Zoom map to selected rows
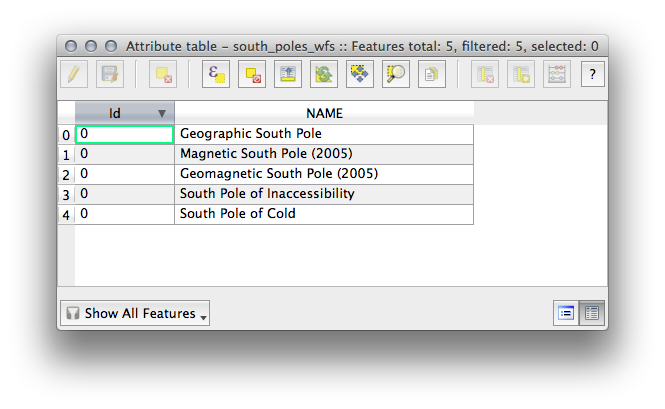Image resolution: width=665 pixels, height=409 pixels. point(395,74)
